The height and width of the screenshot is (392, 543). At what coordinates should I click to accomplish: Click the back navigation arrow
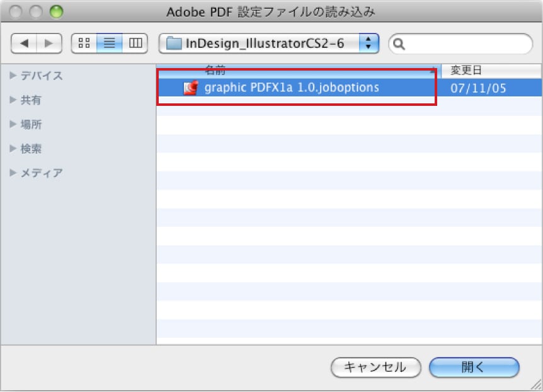point(25,43)
